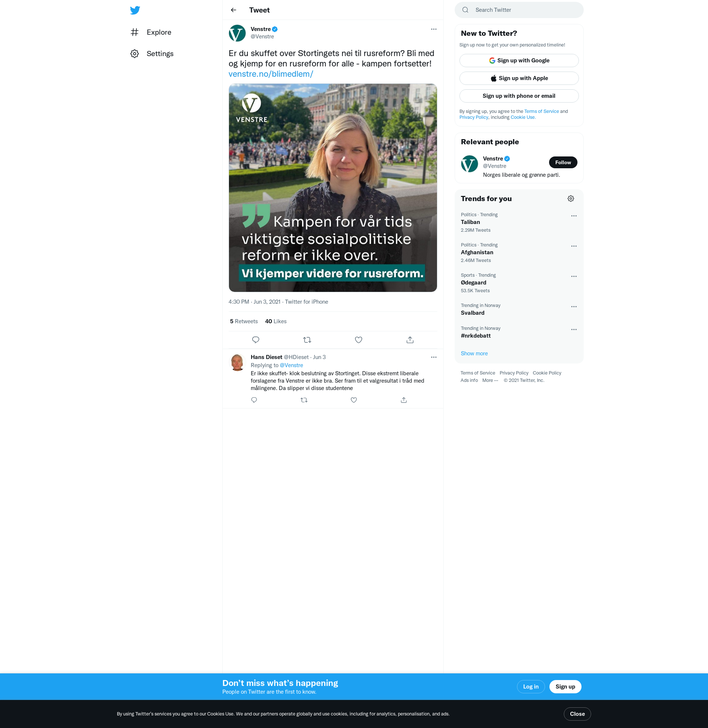
Task: Open the Cookie Use link
Action: click(523, 117)
